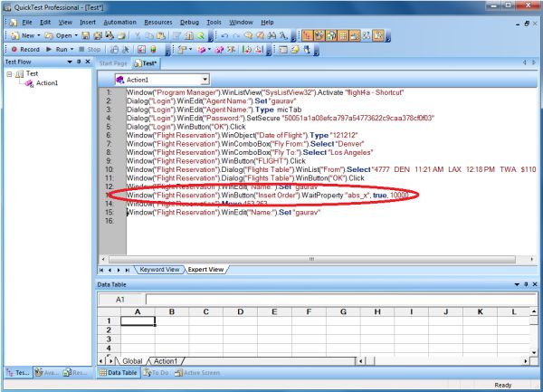Viewport: 543px width, 392px height.
Task: Toggle the Available Keywords pane view button
Action: coord(319,35)
